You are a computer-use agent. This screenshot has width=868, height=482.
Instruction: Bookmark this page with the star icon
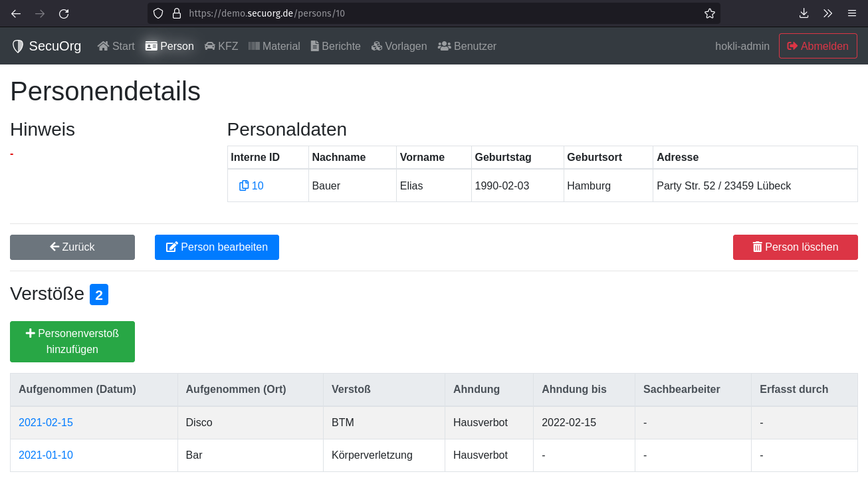710,13
